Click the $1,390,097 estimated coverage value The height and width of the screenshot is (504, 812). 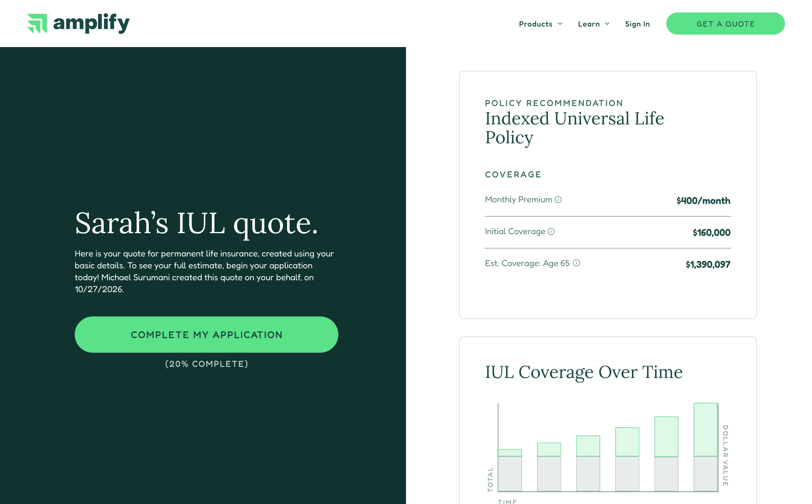(x=708, y=265)
